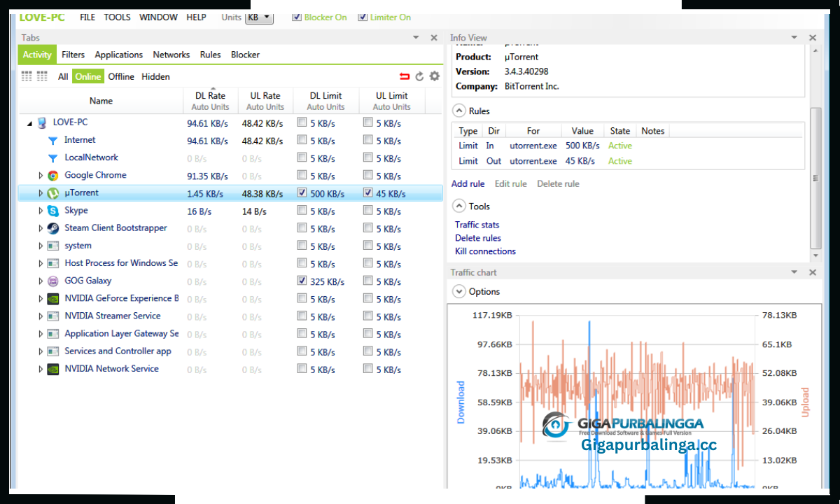The height and width of the screenshot is (504, 840).
Task: Enable Skype DL limit checkbox
Action: click(x=302, y=210)
